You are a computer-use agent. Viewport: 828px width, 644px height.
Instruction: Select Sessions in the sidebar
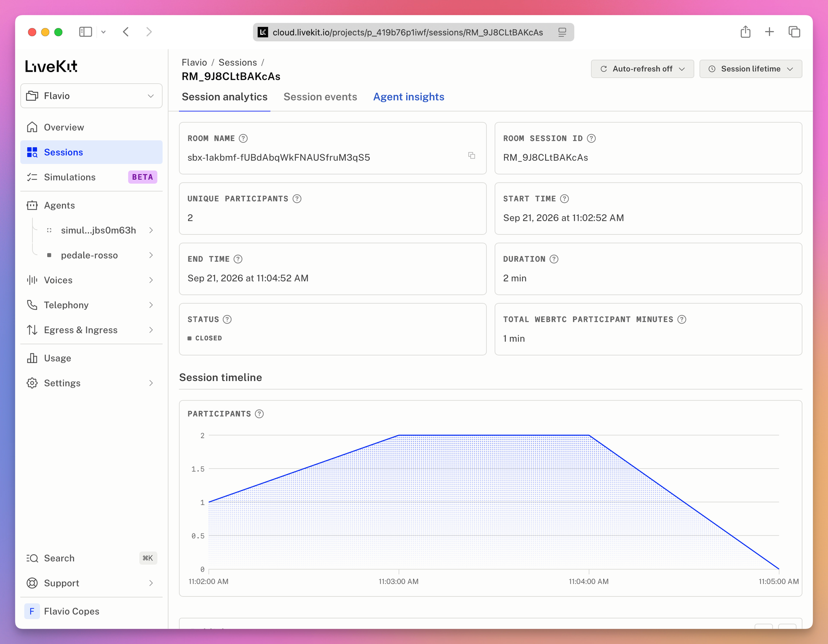click(x=91, y=152)
